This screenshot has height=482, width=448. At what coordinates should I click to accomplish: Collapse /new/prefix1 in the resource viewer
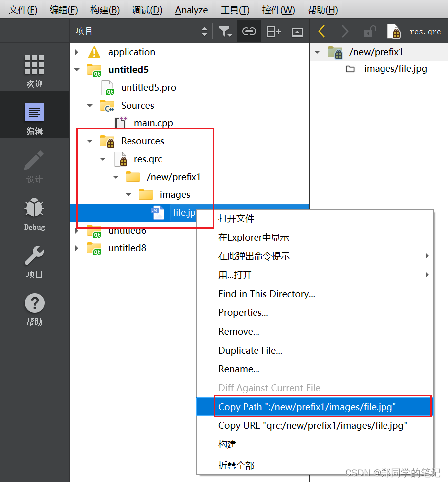tap(318, 51)
